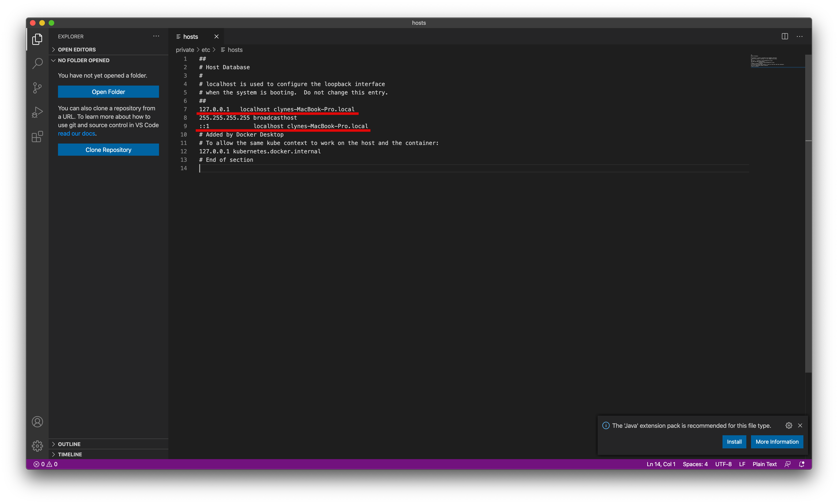
Task: Click the feedback icon in status bar
Action: 787,464
